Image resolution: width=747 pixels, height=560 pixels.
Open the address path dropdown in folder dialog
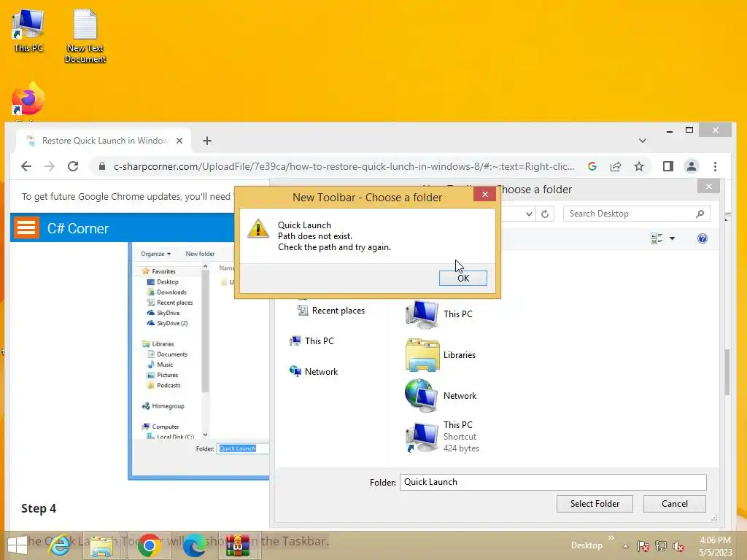[529, 214]
